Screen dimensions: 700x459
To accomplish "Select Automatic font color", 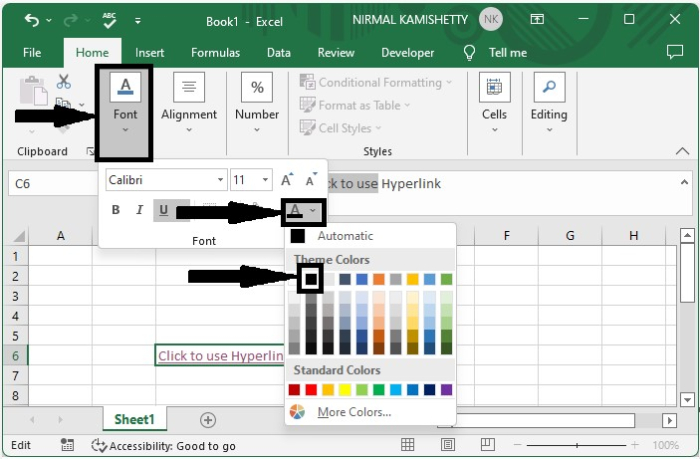I will [x=345, y=236].
